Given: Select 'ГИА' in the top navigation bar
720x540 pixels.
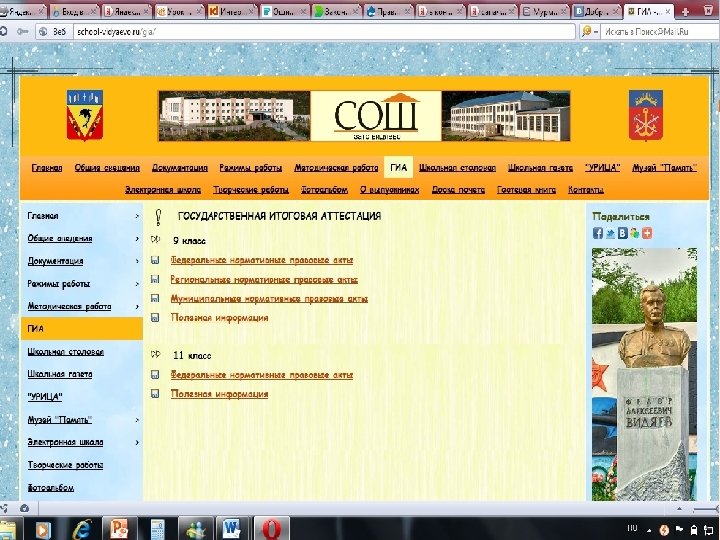Looking at the screenshot, I should 398,167.
